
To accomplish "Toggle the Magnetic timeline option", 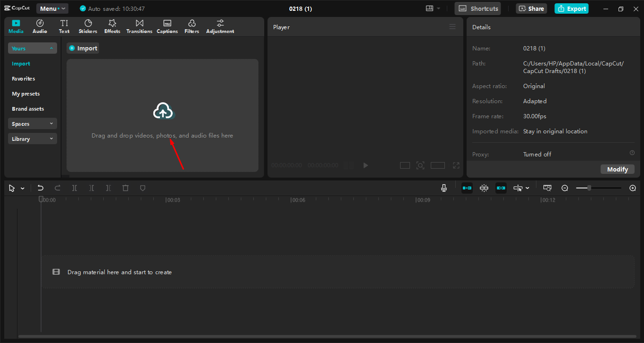I will [x=484, y=188].
